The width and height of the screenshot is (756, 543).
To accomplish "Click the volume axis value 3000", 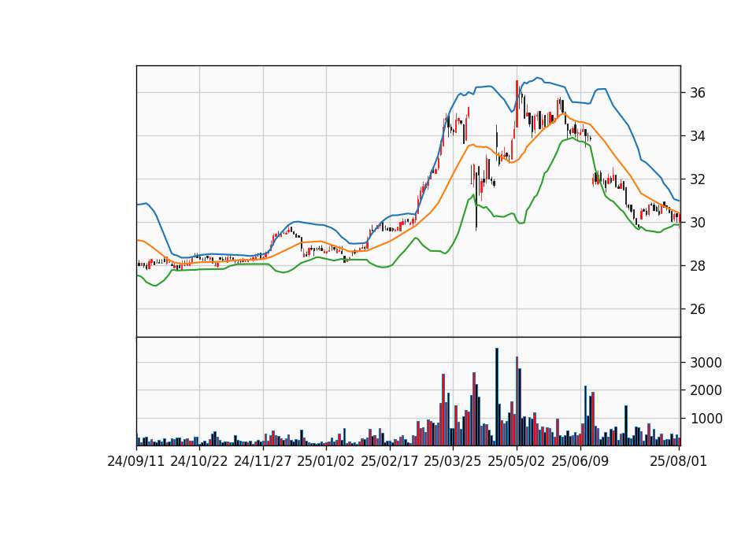I will point(706,364).
